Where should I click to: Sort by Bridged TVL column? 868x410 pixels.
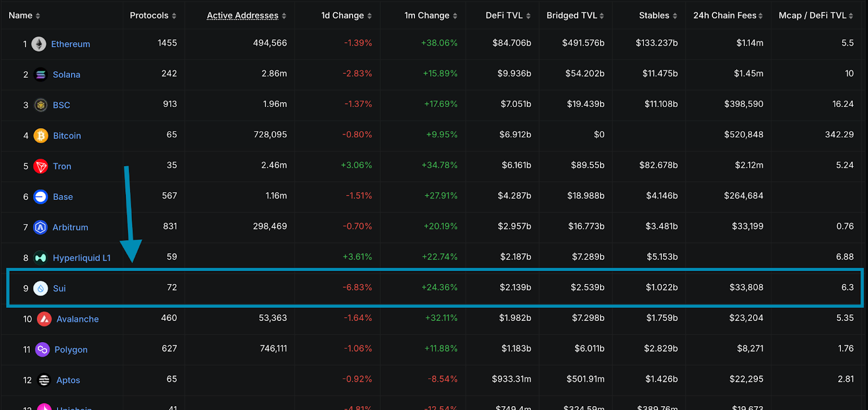(576, 15)
